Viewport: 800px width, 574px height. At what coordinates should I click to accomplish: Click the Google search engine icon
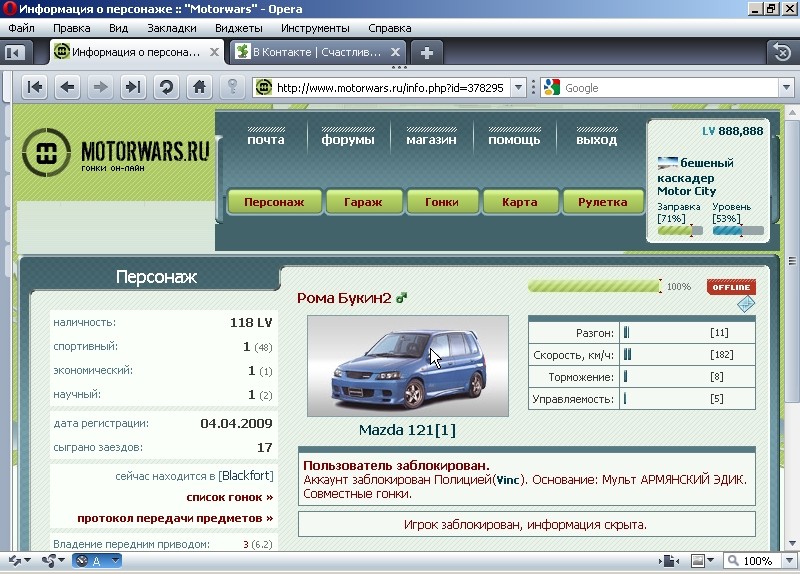[x=552, y=88]
